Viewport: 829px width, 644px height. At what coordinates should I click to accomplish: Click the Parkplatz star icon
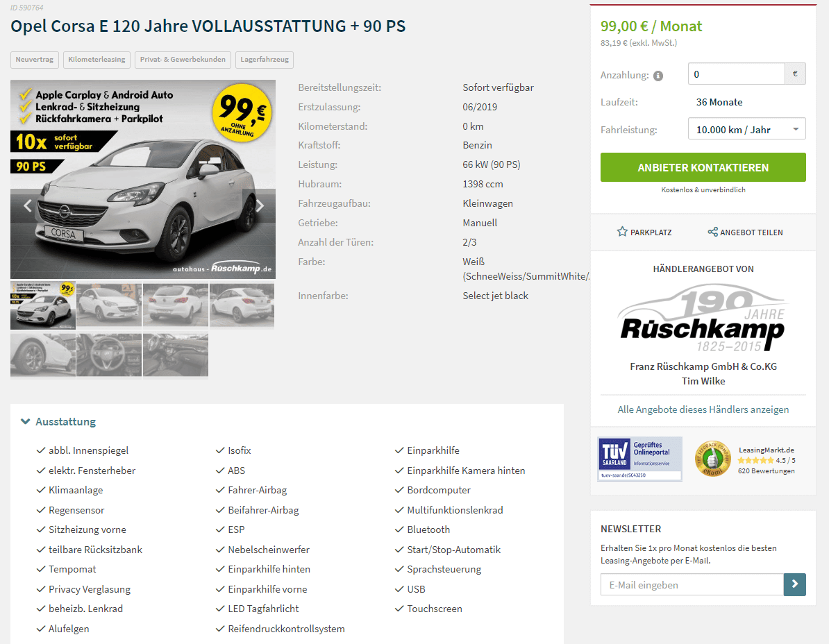tap(622, 232)
